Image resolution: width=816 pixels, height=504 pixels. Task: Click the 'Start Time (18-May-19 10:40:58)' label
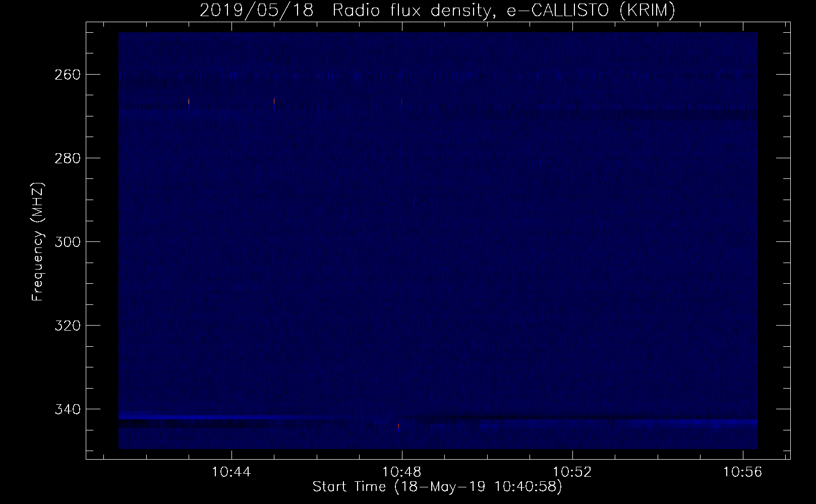tap(437, 487)
